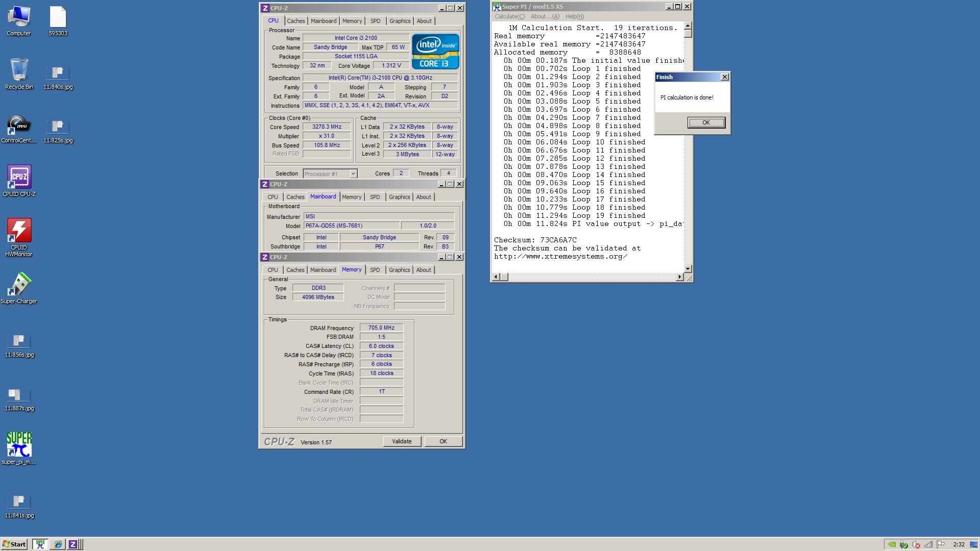Open Graphics tab in top CPU-Z window
This screenshot has width=980, height=551.
click(400, 21)
